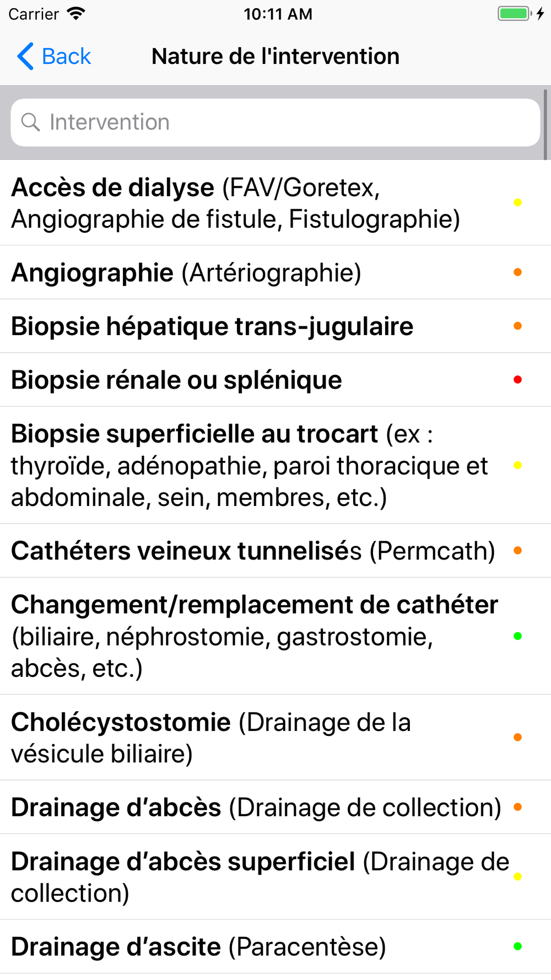
Task: Tap the red dot beside Biopsie rénale
Action: [x=517, y=380]
